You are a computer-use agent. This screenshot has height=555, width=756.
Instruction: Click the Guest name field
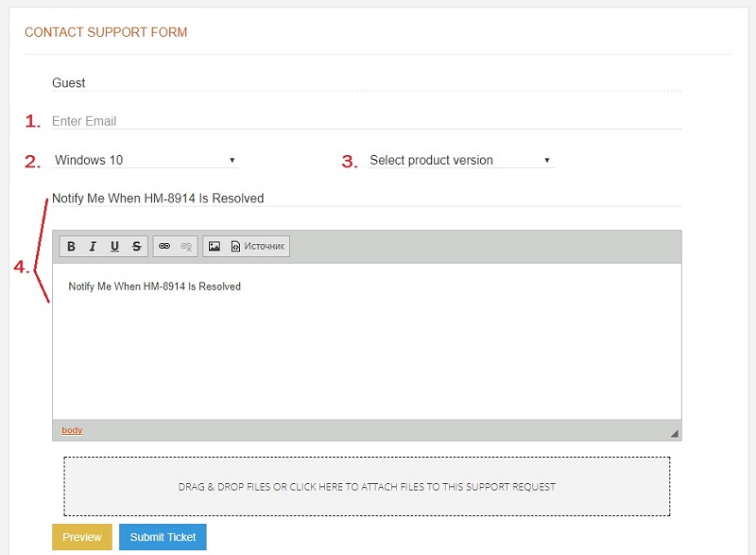pyautogui.click(x=366, y=83)
